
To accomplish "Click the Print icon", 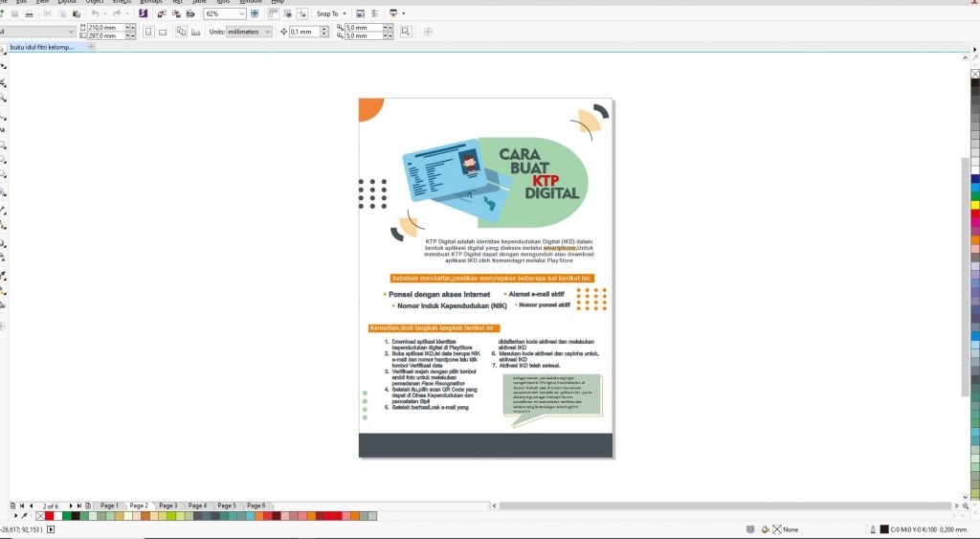I will pos(30,13).
